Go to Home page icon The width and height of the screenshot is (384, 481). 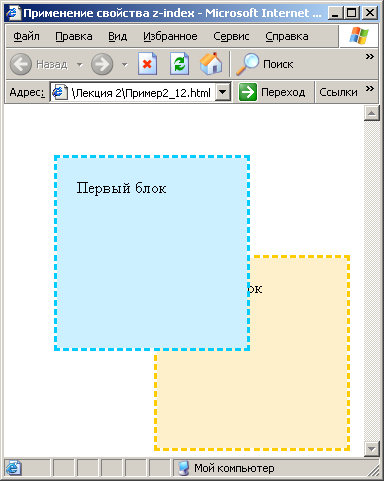[x=211, y=64]
